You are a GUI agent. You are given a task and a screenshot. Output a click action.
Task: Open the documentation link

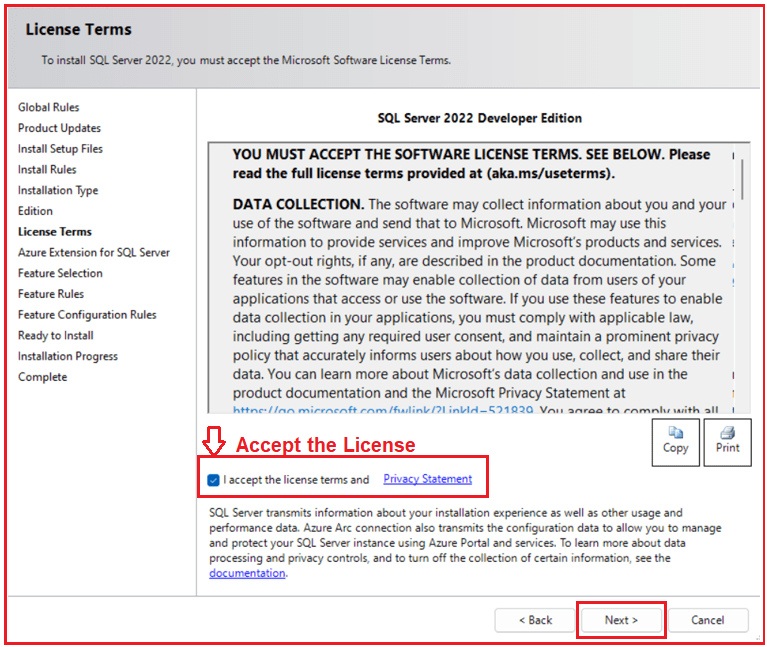coord(247,573)
